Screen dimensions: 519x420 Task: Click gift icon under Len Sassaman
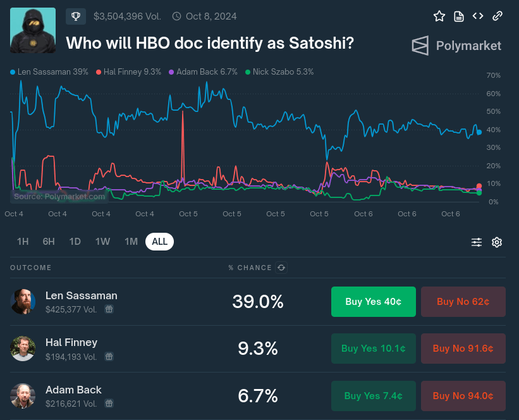[109, 309]
